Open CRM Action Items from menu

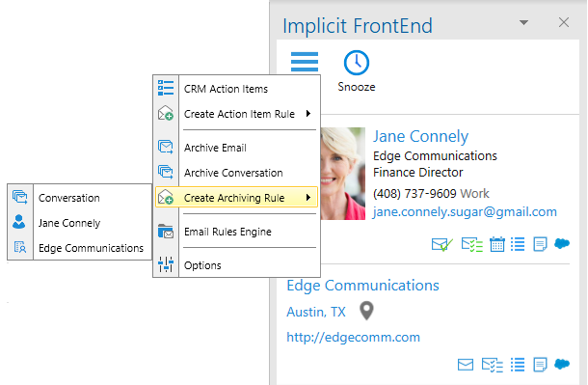coord(226,89)
